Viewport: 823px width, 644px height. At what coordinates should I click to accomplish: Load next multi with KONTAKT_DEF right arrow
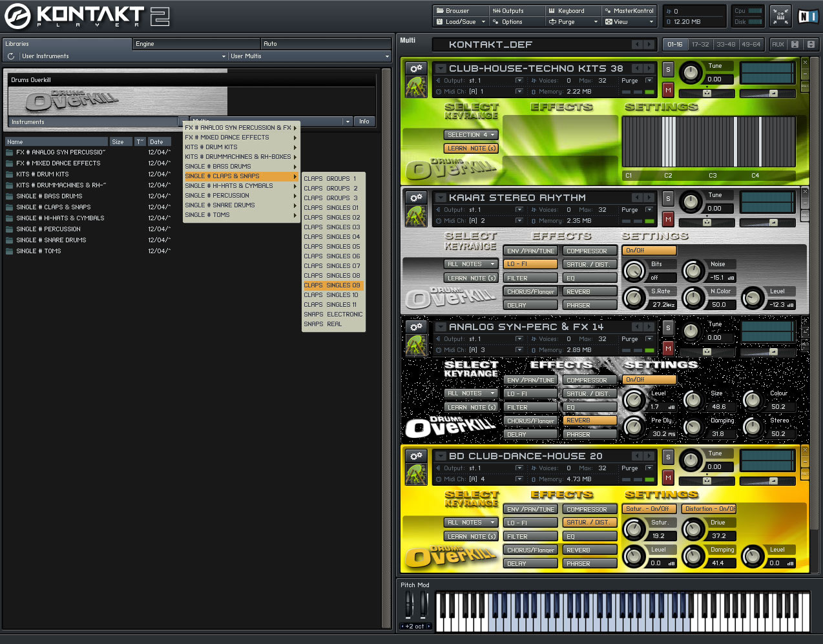(648, 44)
